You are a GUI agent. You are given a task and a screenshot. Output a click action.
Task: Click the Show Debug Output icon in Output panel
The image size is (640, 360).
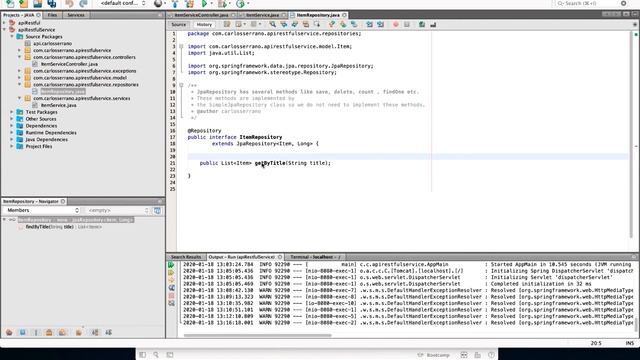tap(171, 288)
